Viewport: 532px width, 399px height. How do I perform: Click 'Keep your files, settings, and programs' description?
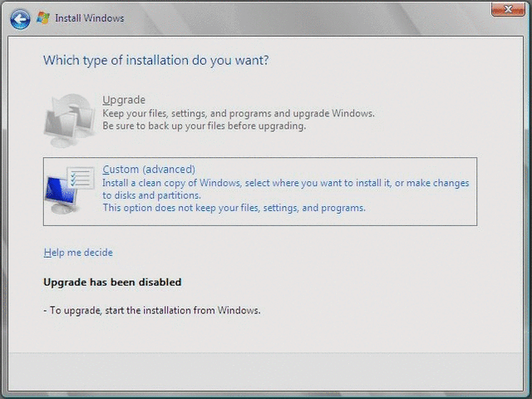pyautogui.click(x=239, y=113)
